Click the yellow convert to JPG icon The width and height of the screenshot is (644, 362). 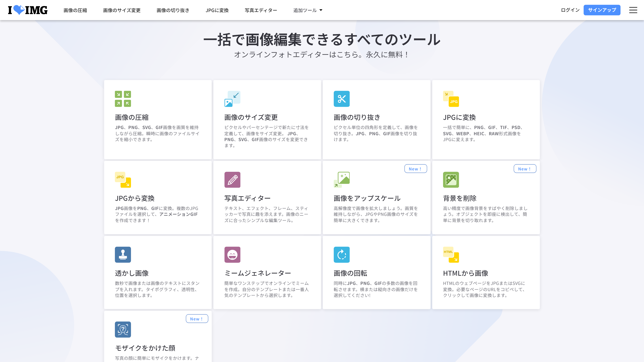451,99
